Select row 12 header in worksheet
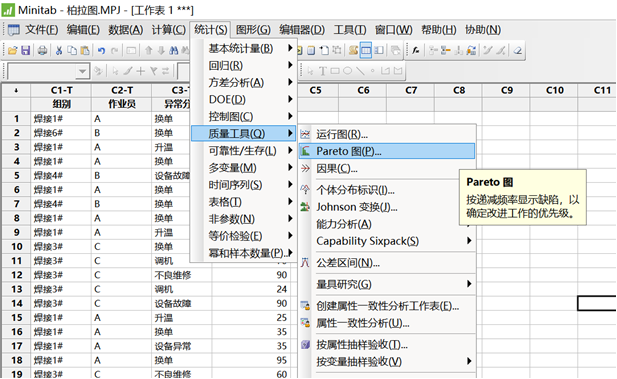The image size is (617, 379). pyautogui.click(x=16, y=275)
